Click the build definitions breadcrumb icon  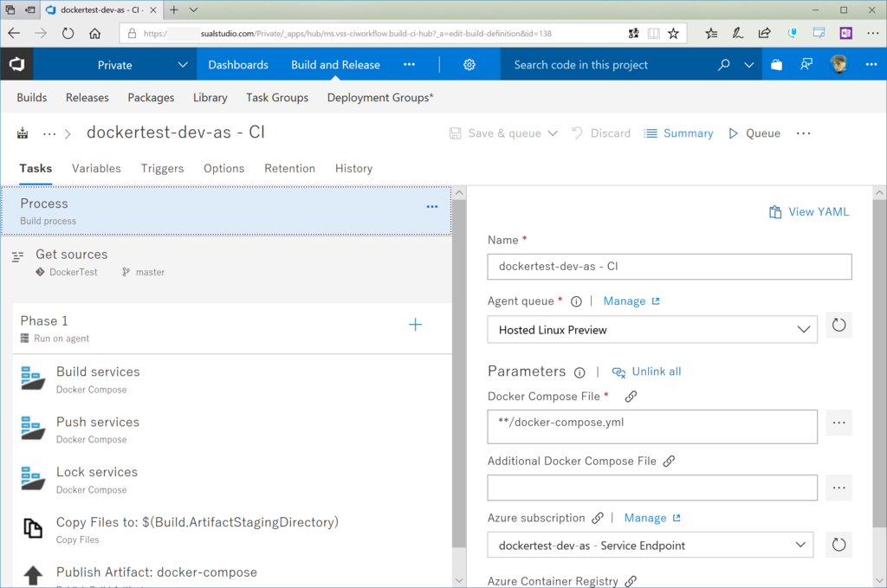[x=23, y=133]
